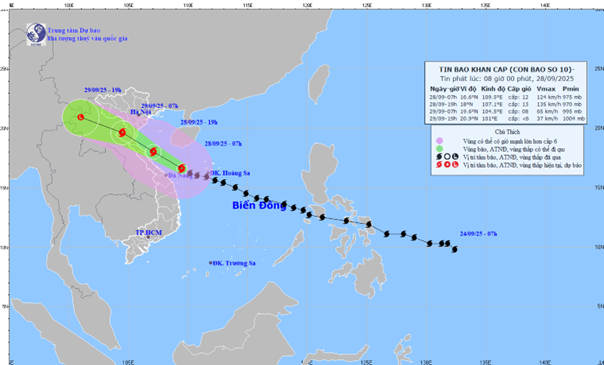Select the 28/09/25 19h forecast storm icon
The width and height of the screenshot is (604, 365).
click(153, 151)
